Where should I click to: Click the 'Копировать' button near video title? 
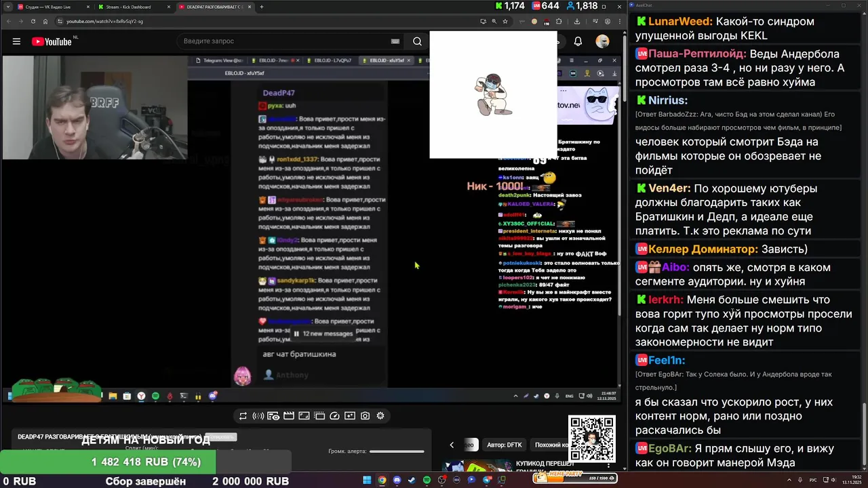click(x=220, y=437)
